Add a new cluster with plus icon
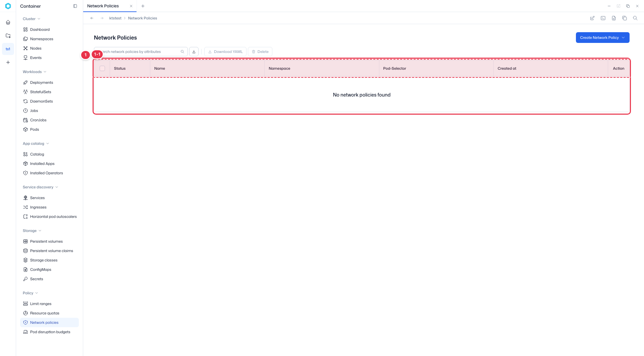644x356 pixels. click(x=8, y=62)
